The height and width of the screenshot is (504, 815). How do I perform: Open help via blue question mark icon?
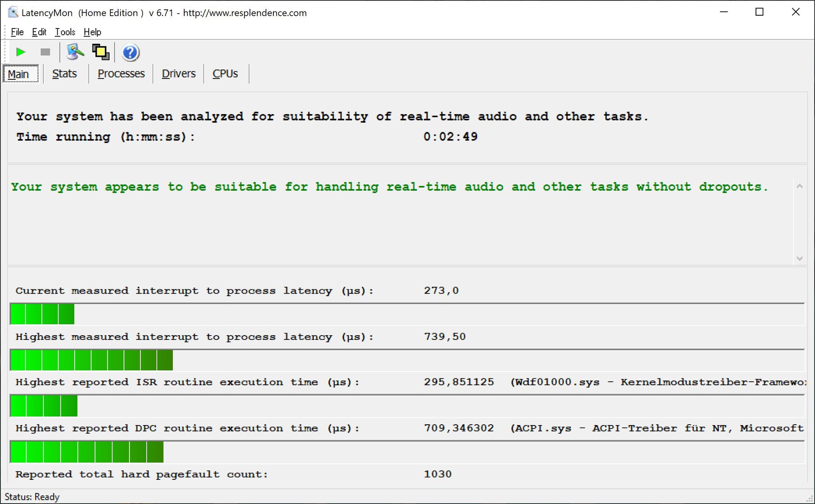coord(130,53)
